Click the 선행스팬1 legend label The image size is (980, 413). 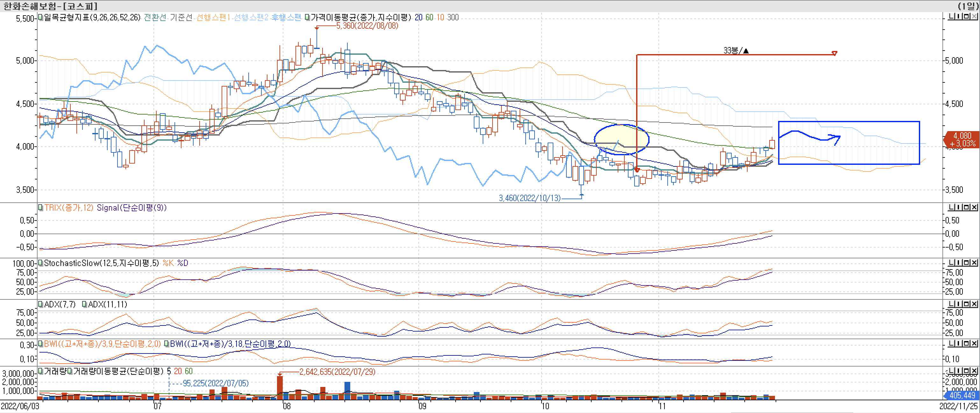(x=213, y=17)
